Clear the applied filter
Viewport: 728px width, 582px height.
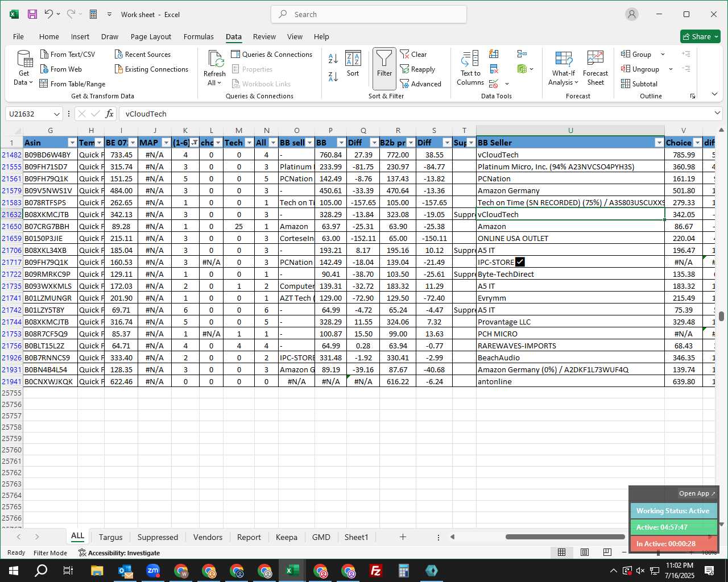413,54
